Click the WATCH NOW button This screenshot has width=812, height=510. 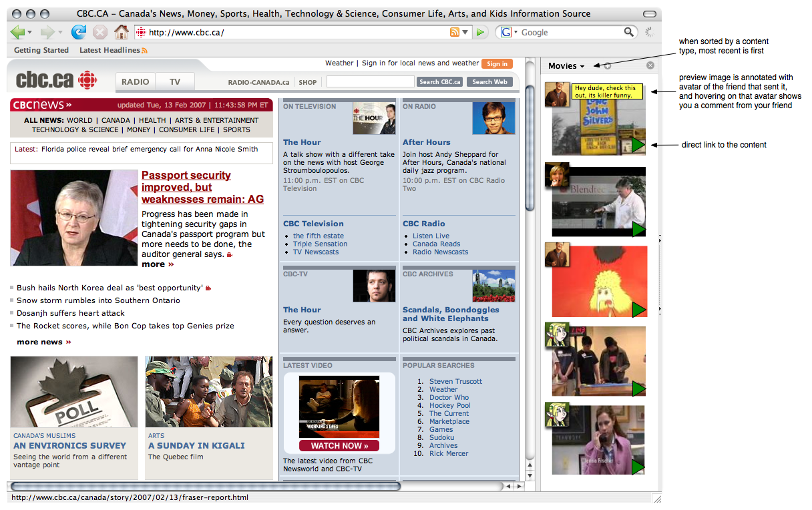339,445
